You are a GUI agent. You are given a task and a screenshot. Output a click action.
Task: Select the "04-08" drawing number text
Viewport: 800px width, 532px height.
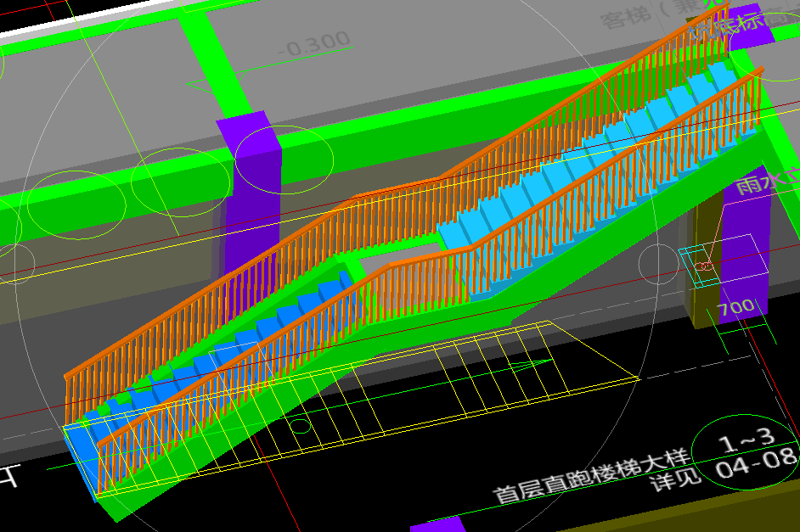point(756,464)
